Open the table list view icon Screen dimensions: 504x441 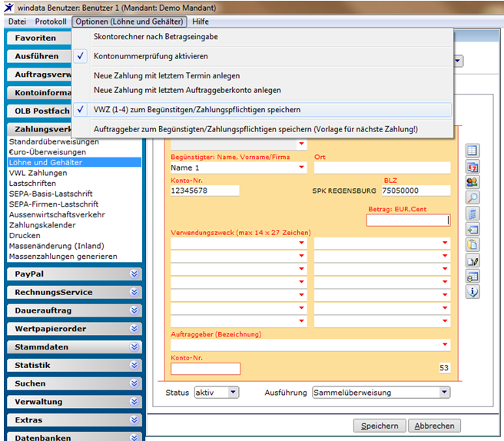point(472,151)
